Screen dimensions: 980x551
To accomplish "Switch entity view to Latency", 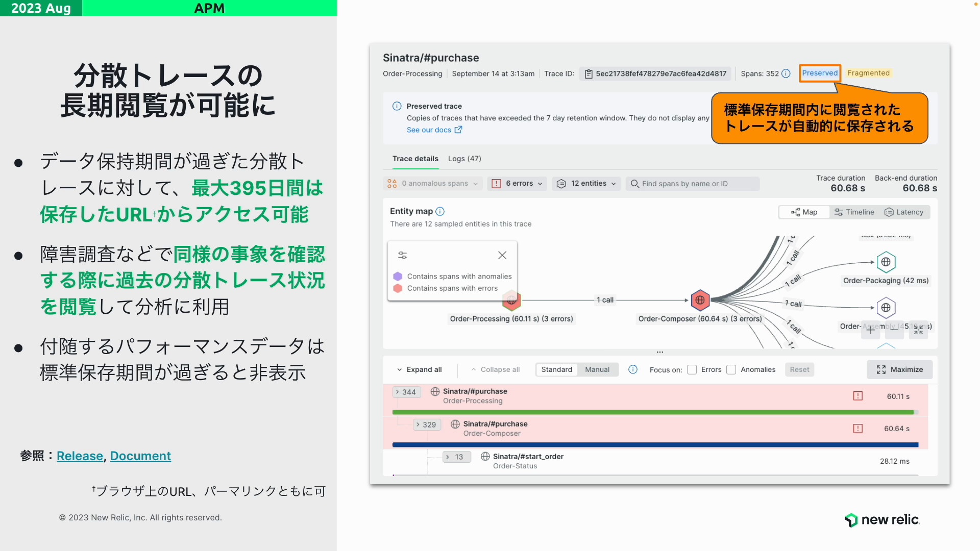I will pyautogui.click(x=904, y=212).
